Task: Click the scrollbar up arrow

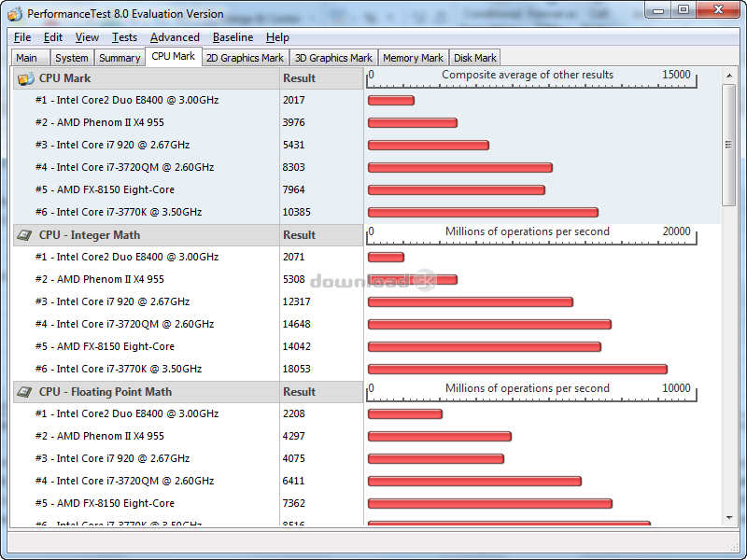Action: 729,76
